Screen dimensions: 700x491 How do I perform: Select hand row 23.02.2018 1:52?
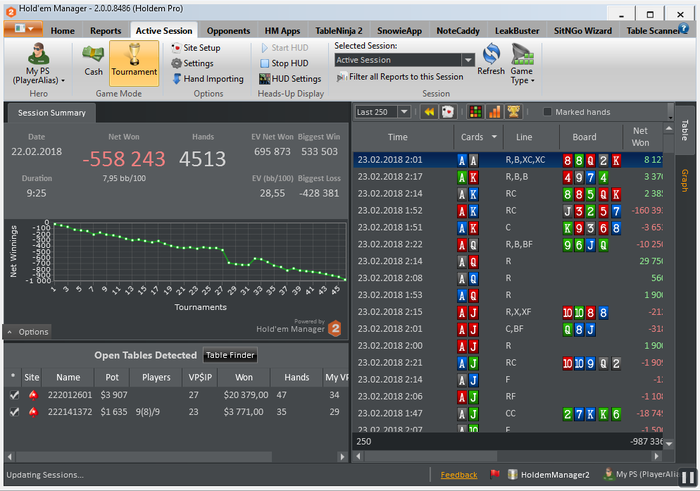click(508, 211)
